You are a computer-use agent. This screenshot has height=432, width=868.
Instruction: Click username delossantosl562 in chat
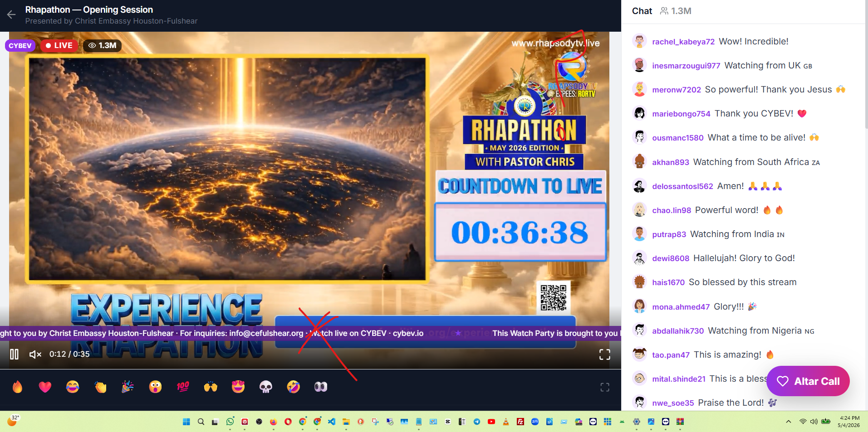(682, 186)
